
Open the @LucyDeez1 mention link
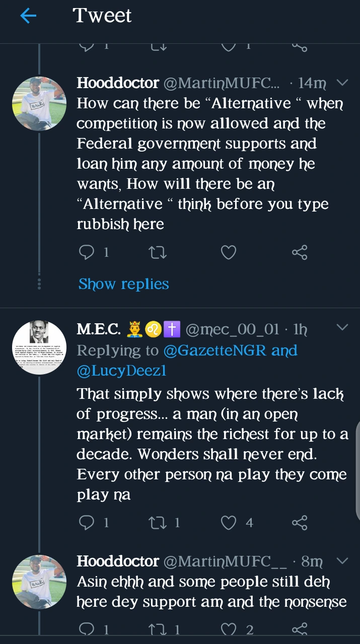(x=121, y=371)
